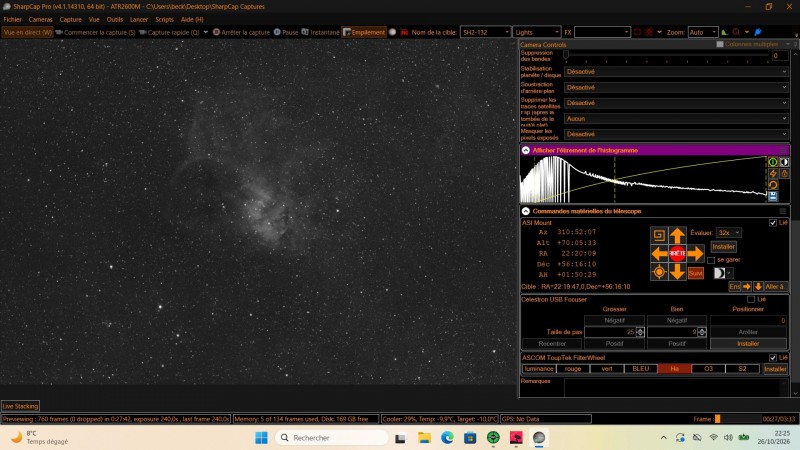Open the Cameras menu
Image resolution: width=800 pixels, height=450 pixels.
[x=40, y=19]
